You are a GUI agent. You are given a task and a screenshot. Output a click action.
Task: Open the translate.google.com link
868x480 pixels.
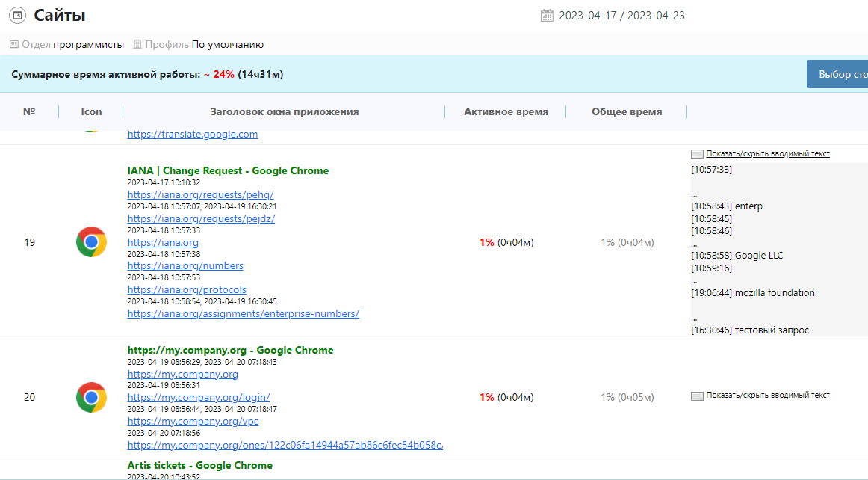coord(192,135)
